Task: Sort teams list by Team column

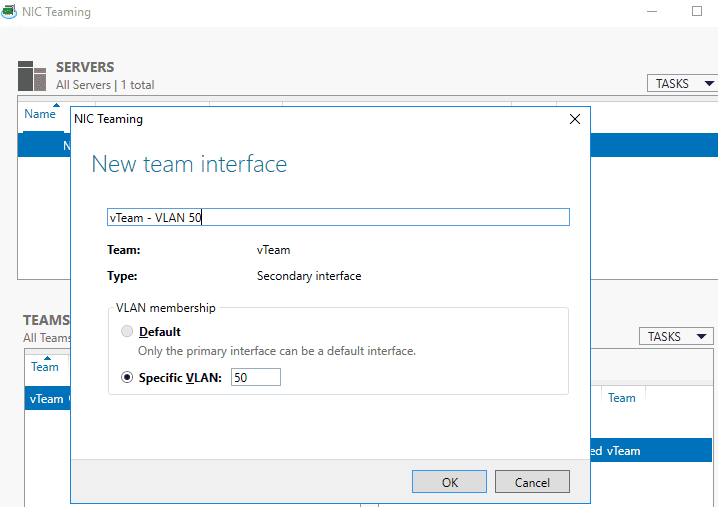Action: (45, 367)
